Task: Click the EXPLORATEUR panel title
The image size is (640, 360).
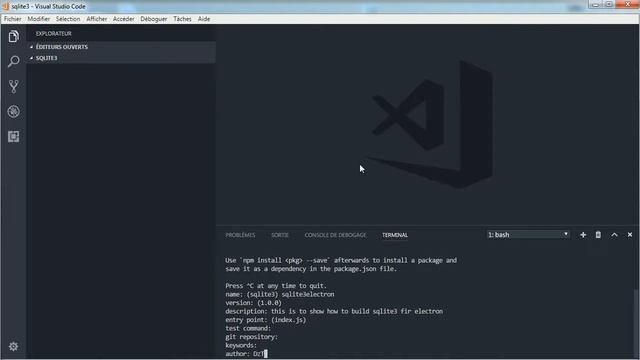Action: (53, 33)
